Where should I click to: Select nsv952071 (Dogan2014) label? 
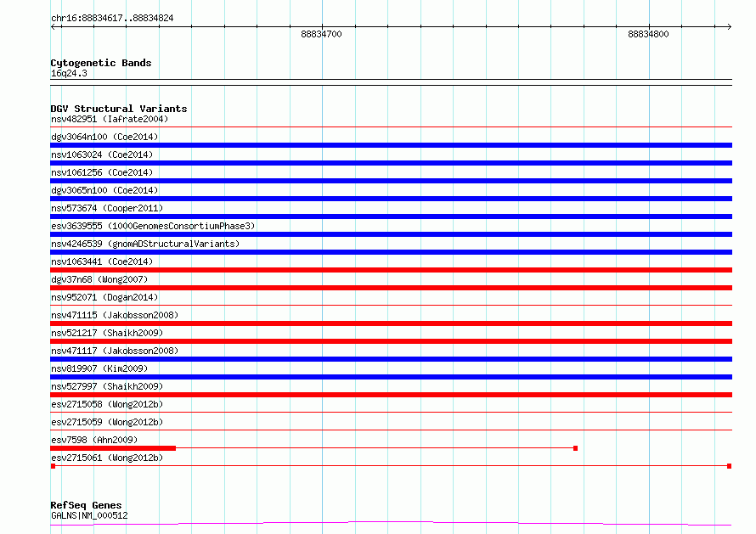(104, 297)
